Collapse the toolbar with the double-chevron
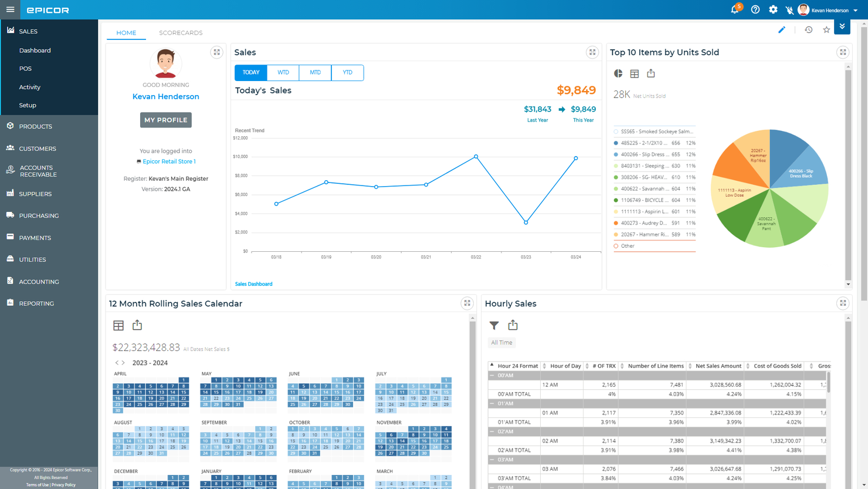This screenshot has height=489, width=868. pyautogui.click(x=842, y=27)
